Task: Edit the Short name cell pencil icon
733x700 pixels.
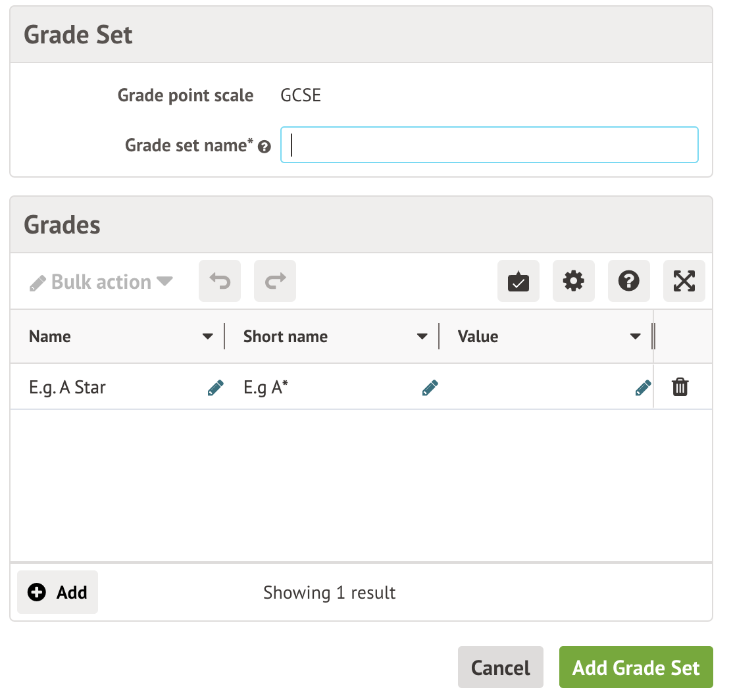Action: [x=430, y=388]
